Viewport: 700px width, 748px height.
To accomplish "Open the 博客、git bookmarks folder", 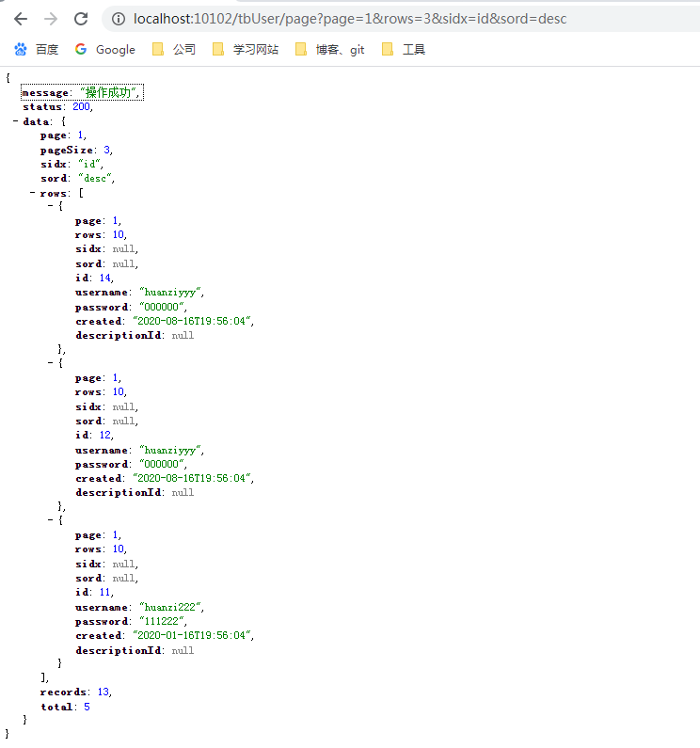I will (329, 49).
